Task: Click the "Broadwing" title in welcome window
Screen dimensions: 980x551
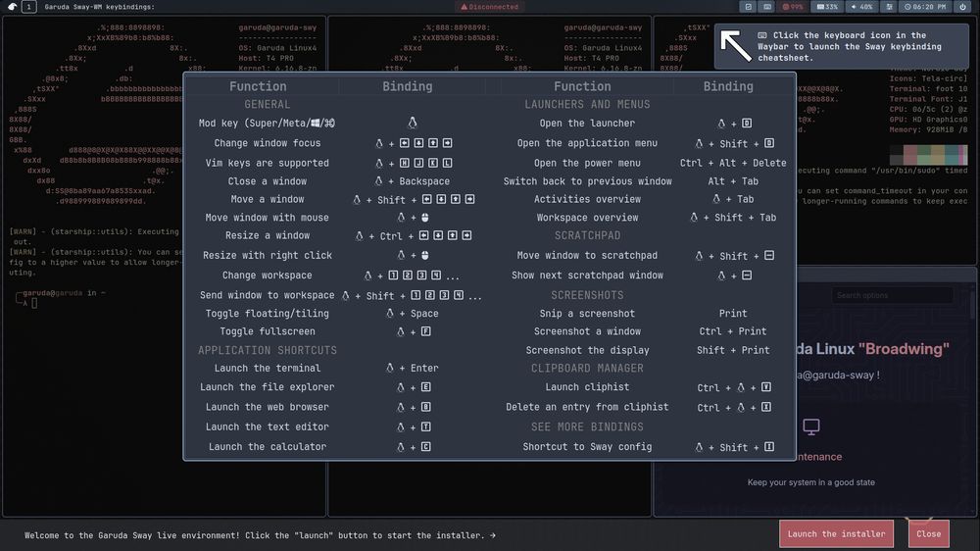Action: [x=904, y=349]
